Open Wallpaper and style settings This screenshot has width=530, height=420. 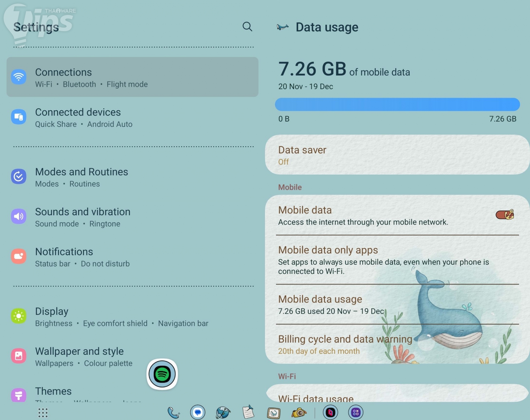coord(132,356)
